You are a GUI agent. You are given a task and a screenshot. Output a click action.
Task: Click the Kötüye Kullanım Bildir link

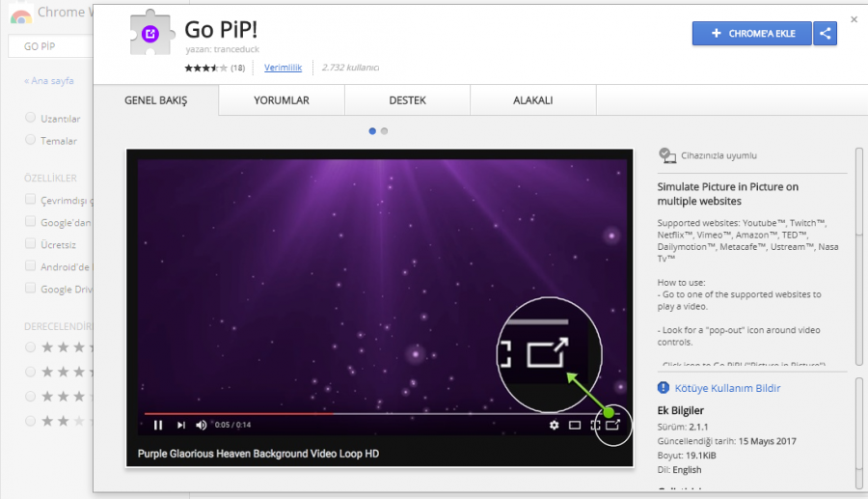727,388
